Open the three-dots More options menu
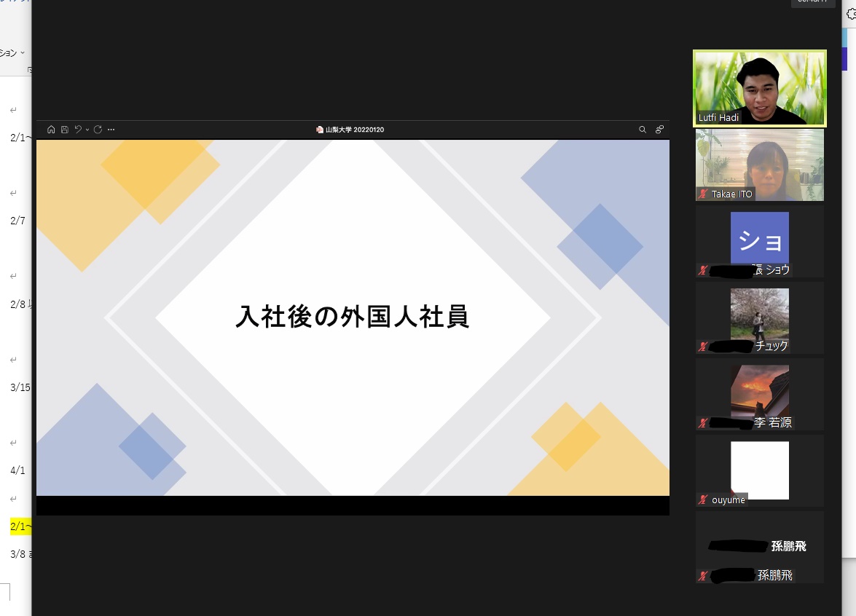The image size is (856, 616). coord(111,130)
